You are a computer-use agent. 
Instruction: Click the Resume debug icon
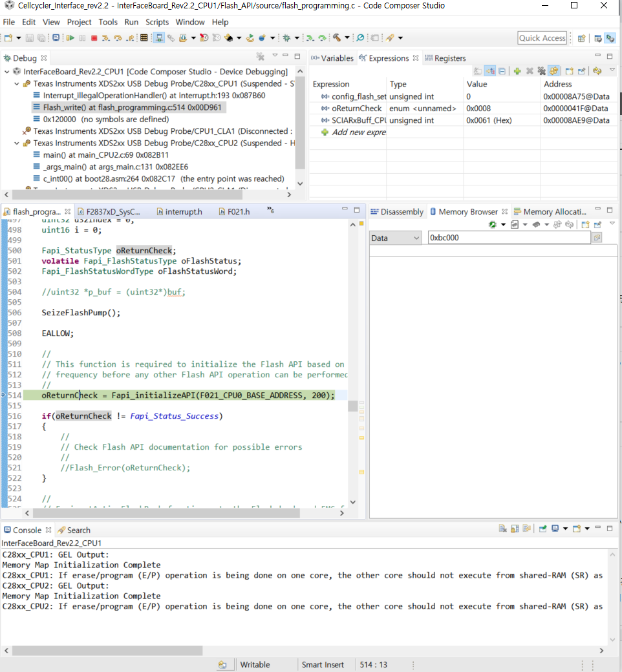70,38
